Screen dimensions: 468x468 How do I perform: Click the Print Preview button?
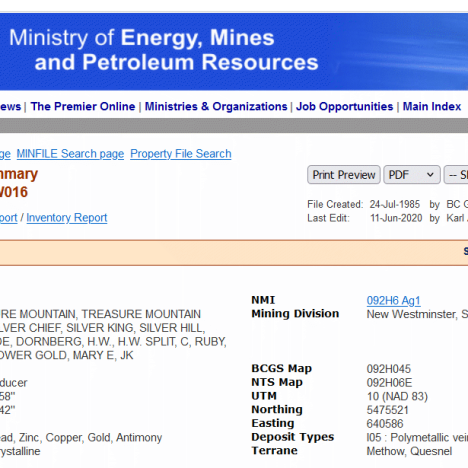344,175
